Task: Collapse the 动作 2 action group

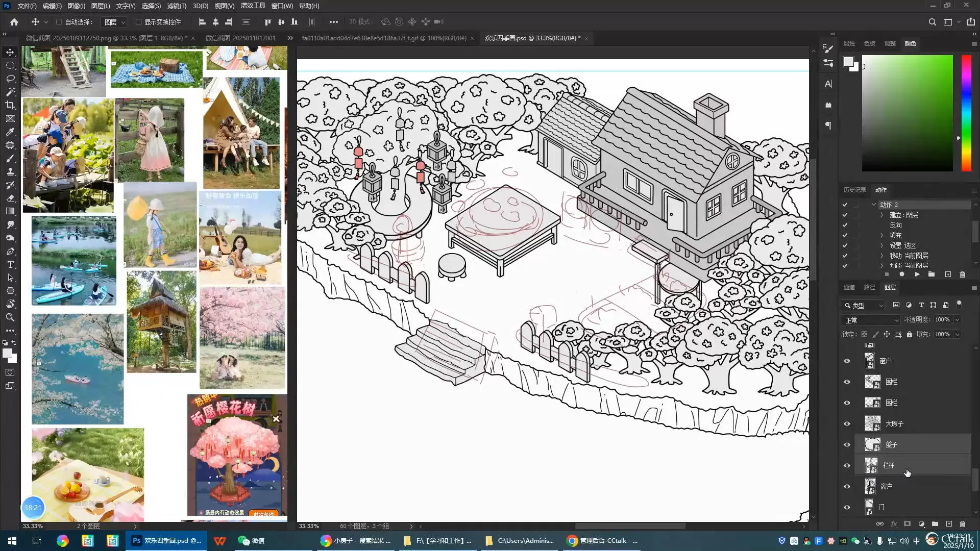Action: [x=874, y=204]
